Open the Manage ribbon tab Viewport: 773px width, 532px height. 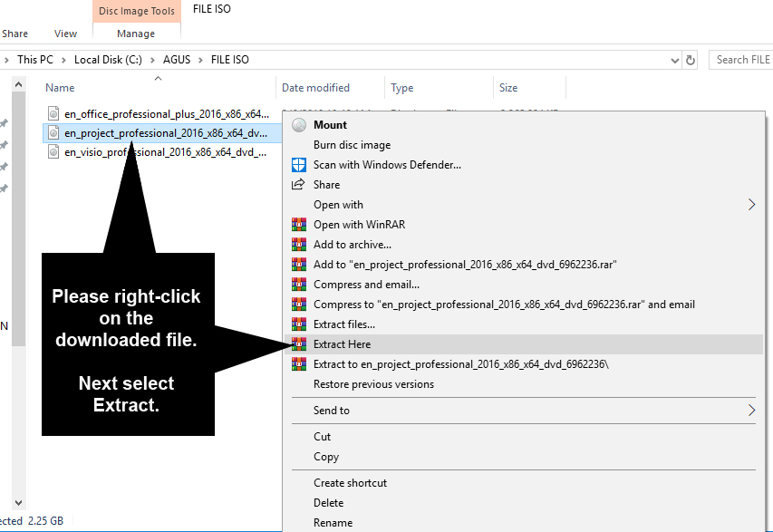point(136,34)
